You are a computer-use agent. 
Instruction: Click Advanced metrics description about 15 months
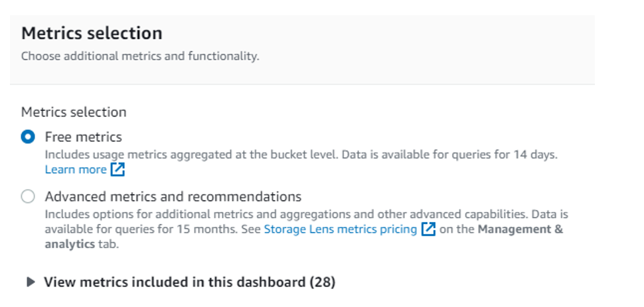[x=151, y=229]
